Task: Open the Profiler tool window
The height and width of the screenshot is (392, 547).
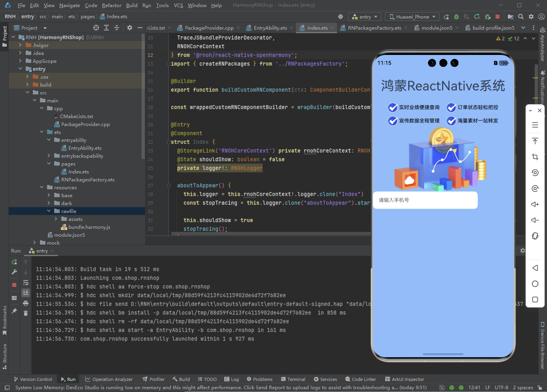Action: coord(153,379)
